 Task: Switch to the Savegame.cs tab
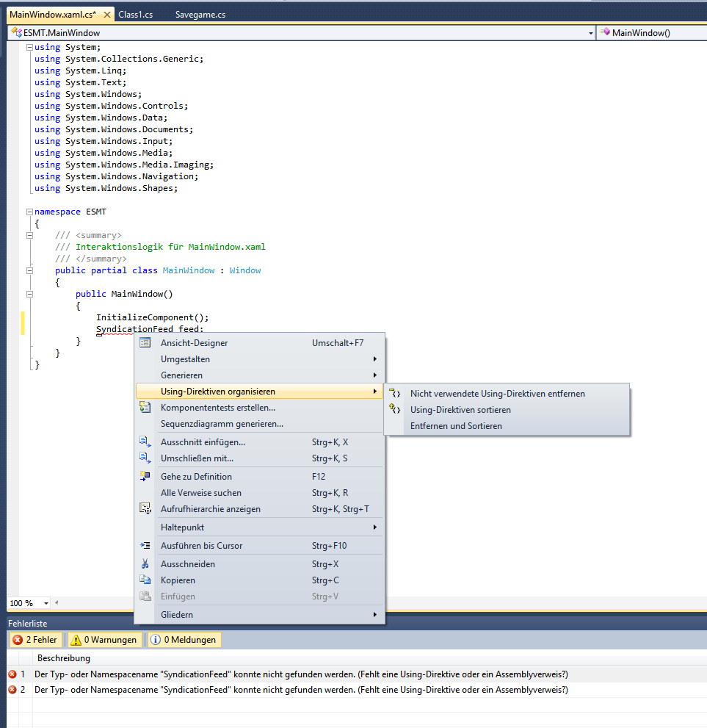click(x=200, y=15)
